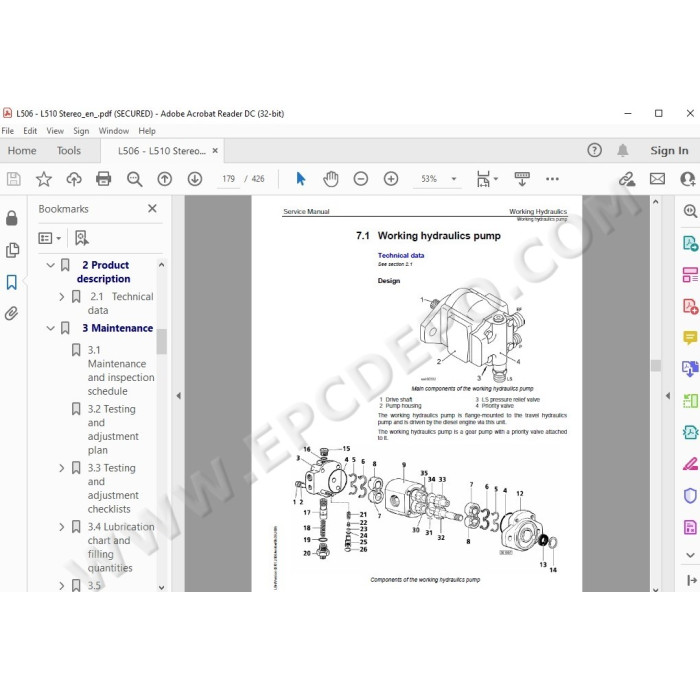Open notifications bell
Screen dimensions: 700x700
coord(623,150)
